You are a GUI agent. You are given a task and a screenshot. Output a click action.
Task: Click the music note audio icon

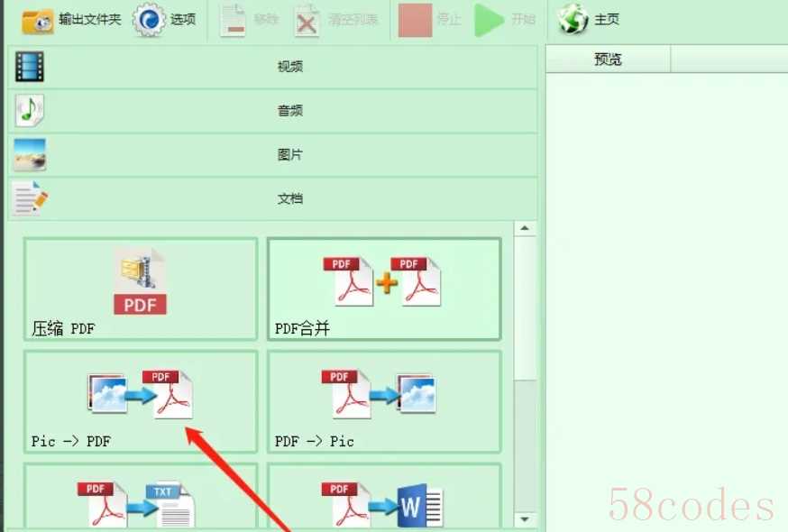[29, 110]
